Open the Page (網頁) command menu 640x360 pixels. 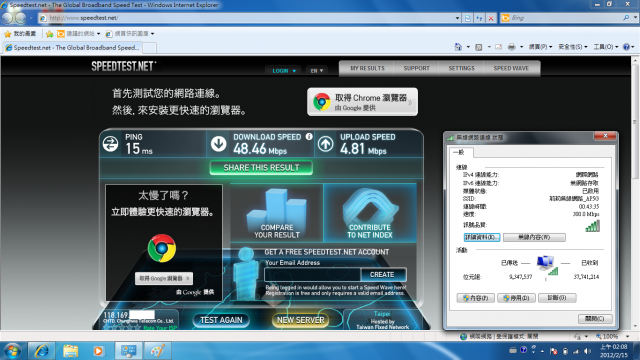pos(540,47)
